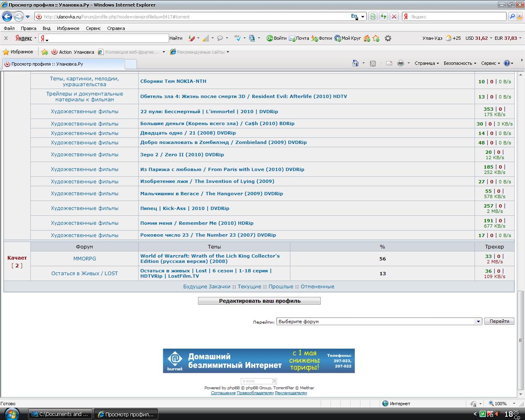
Task: Switch to C:\Documents taskbar window
Action: [60, 414]
